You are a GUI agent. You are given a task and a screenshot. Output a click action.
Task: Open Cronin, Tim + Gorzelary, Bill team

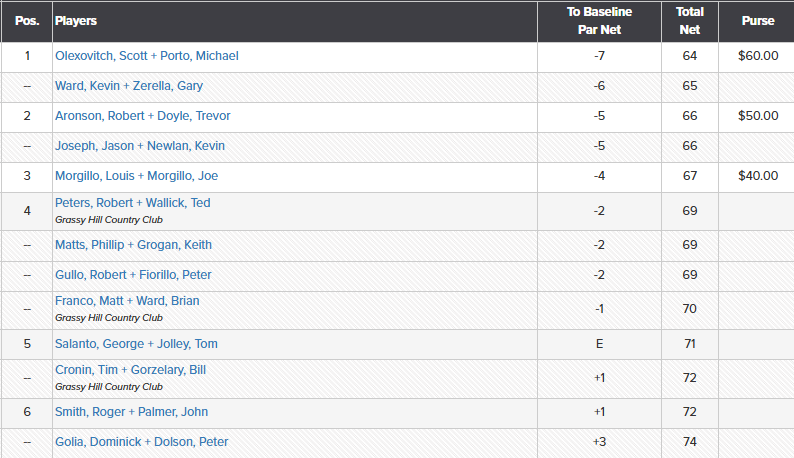click(130, 370)
